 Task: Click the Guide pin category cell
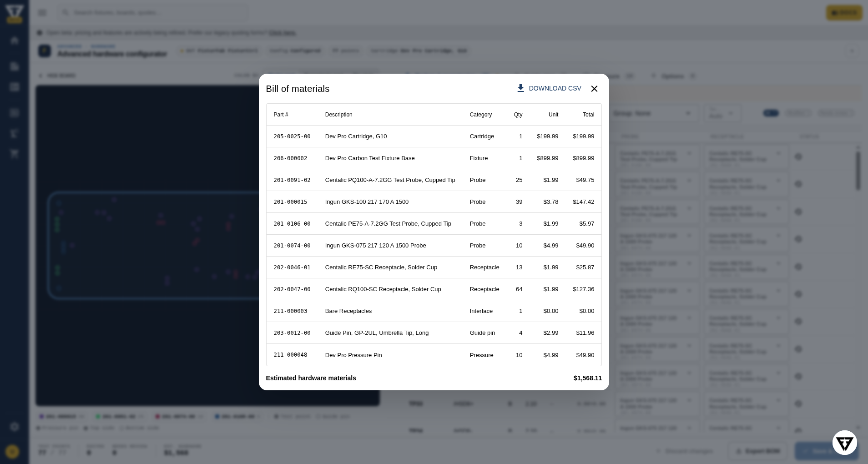tap(482, 333)
